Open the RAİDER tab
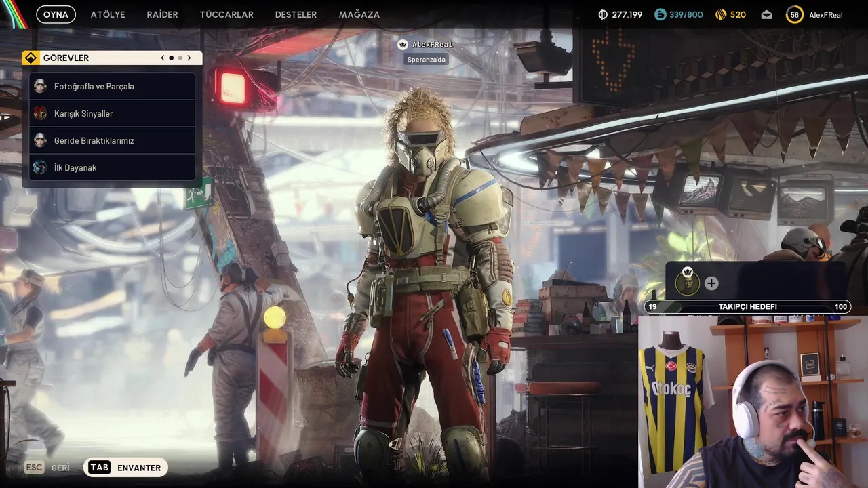The height and width of the screenshot is (488, 868). [x=162, y=14]
